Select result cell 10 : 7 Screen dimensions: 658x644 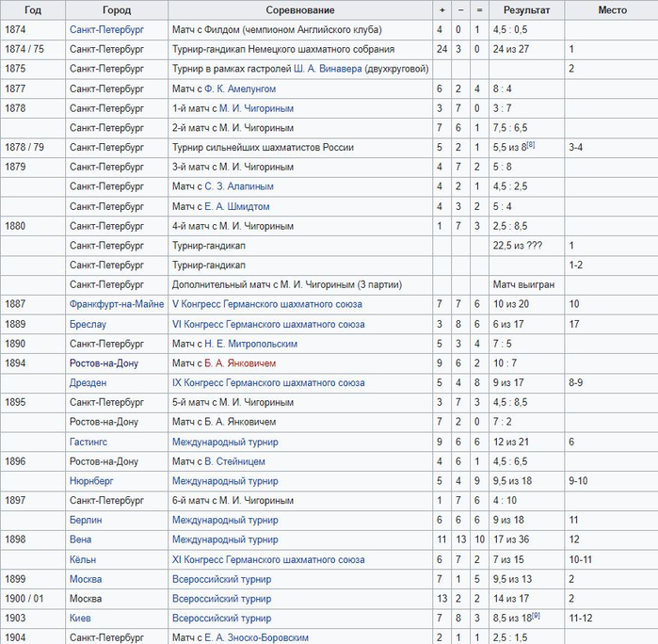526,363
